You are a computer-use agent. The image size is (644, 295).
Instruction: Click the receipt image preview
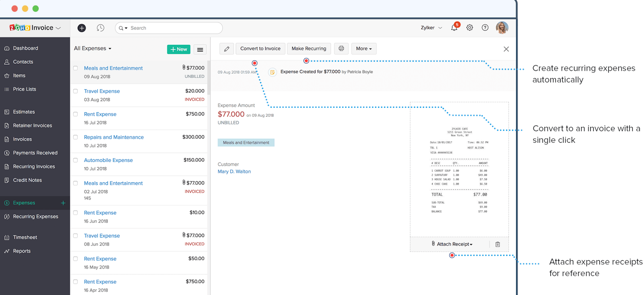tap(459, 170)
